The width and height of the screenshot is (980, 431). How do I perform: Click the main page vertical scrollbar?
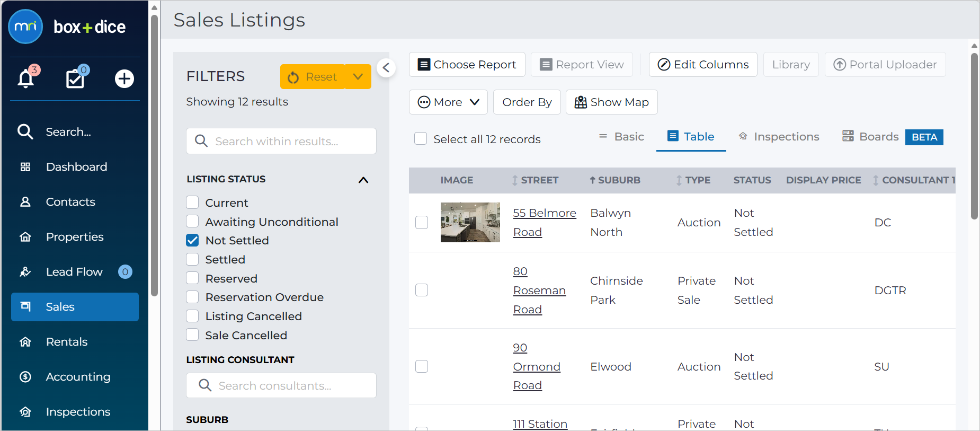pyautogui.click(x=974, y=136)
